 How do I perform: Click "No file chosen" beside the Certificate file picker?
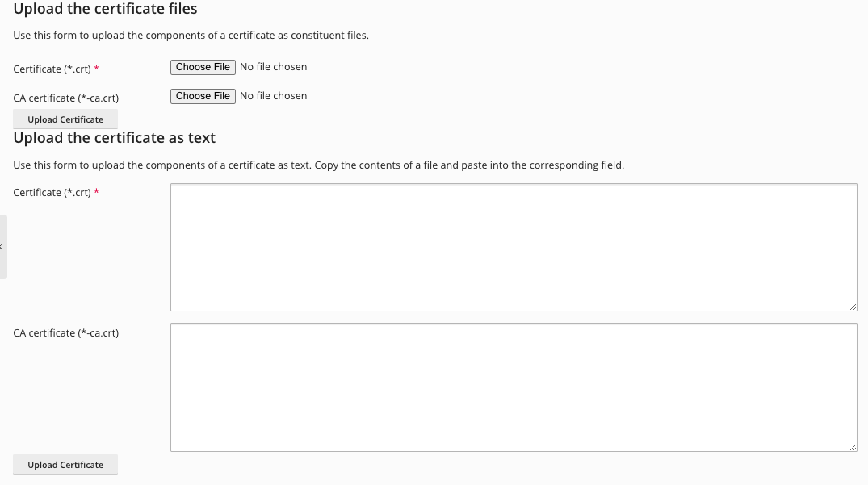point(273,67)
